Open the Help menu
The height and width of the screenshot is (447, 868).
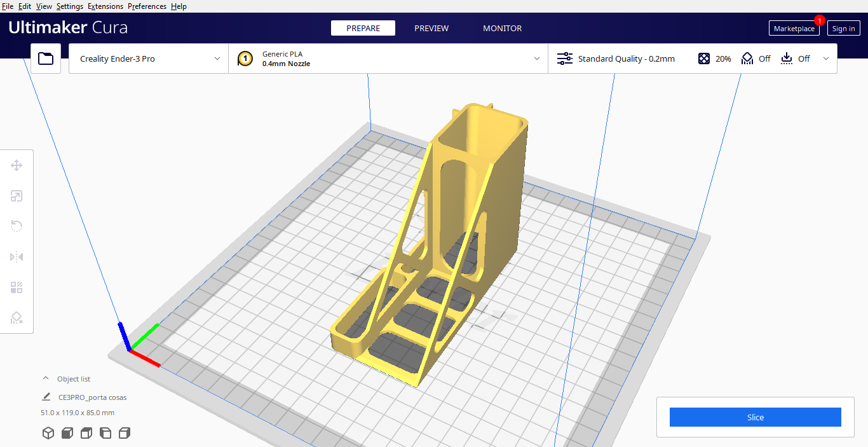(179, 6)
